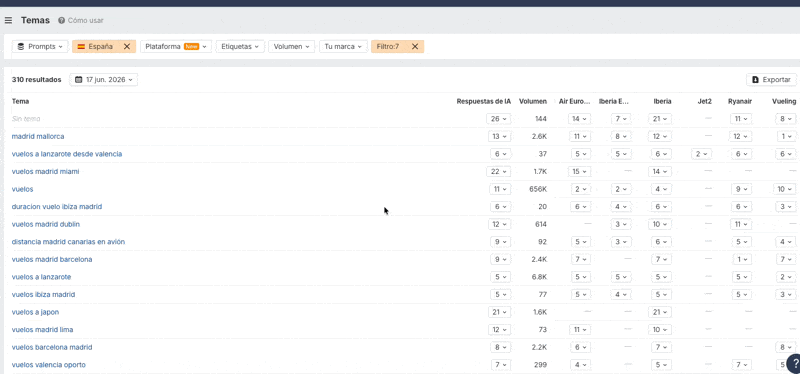The image size is (800, 374).
Task: Click the Vueling column header
Action: tap(784, 102)
